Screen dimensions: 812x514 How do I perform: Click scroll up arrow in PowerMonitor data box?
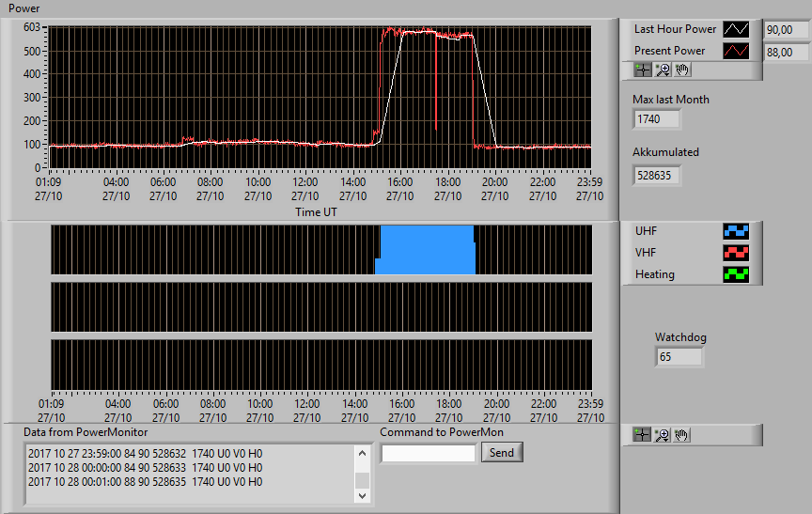362,454
